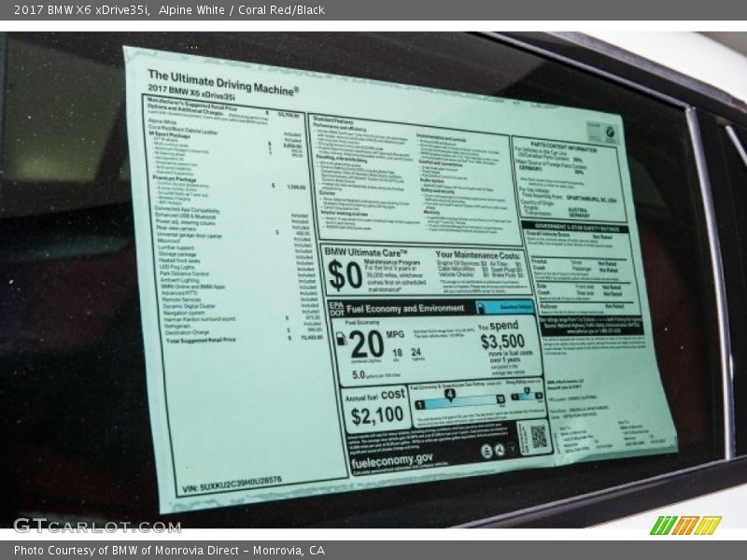
Task: Click the 'fueleconomy.gov' web address
Action: click(x=392, y=461)
